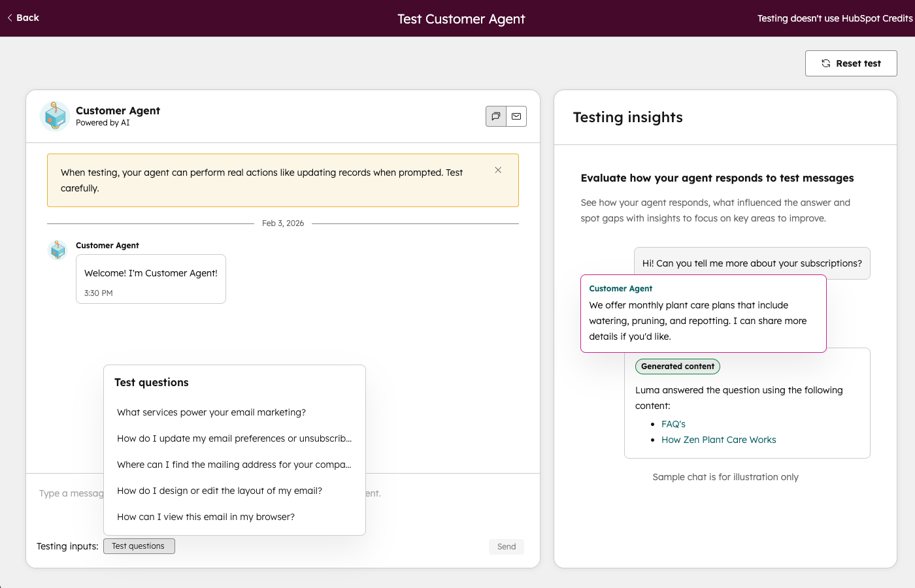Switch to chat channel preview icon
This screenshot has width=915, height=588.
(496, 116)
